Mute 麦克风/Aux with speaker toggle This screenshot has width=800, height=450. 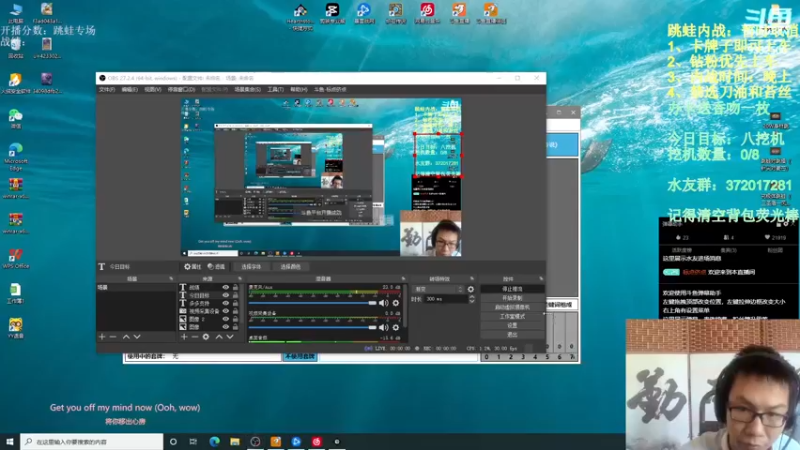click(384, 303)
